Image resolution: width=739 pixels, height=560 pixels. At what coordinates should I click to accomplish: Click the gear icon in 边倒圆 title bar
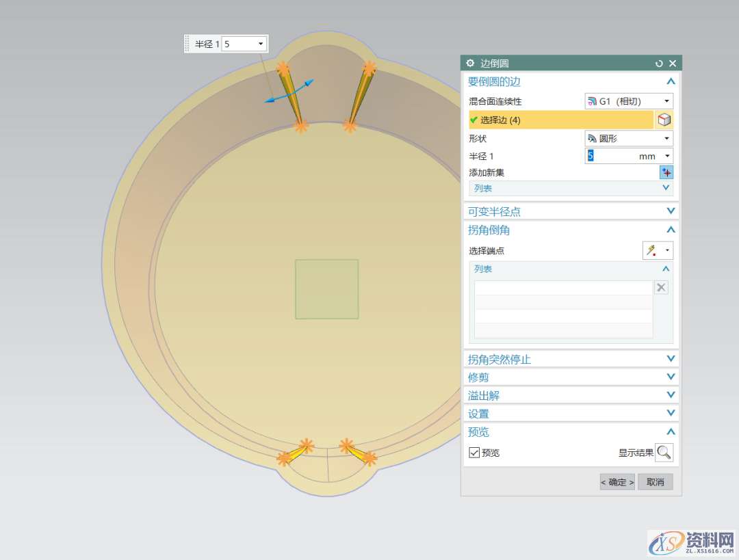(470, 63)
